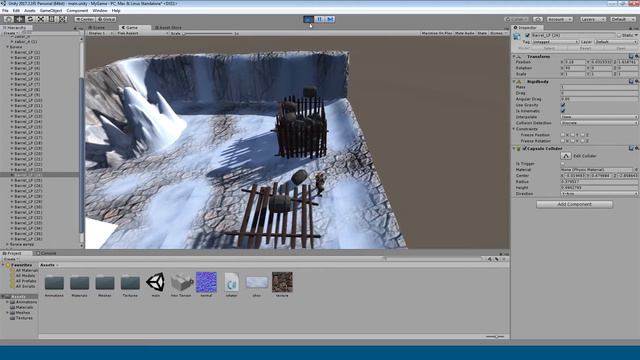Click the Pause button
This screenshot has width=640, height=360.
tap(320, 19)
